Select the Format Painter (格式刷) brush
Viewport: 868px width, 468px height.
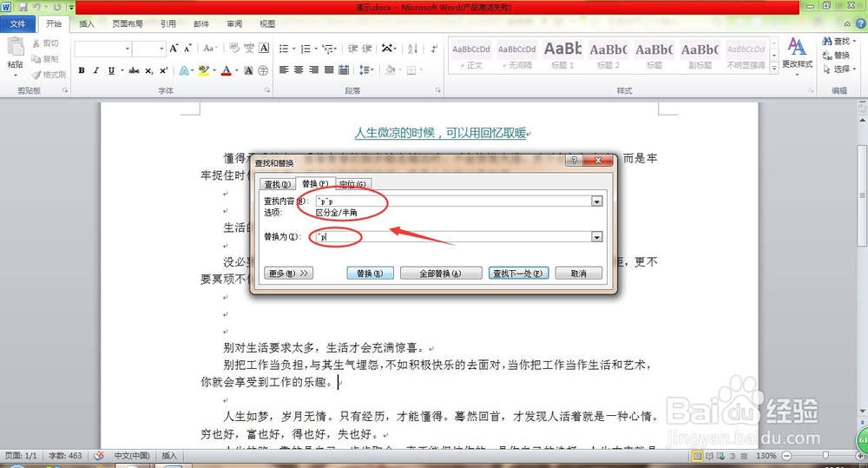[36, 74]
